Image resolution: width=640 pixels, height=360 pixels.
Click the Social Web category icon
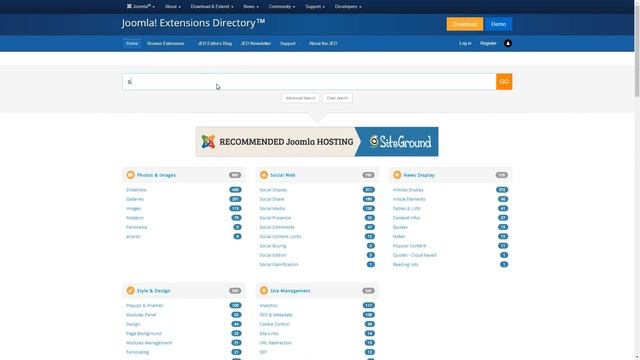(x=264, y=175)
